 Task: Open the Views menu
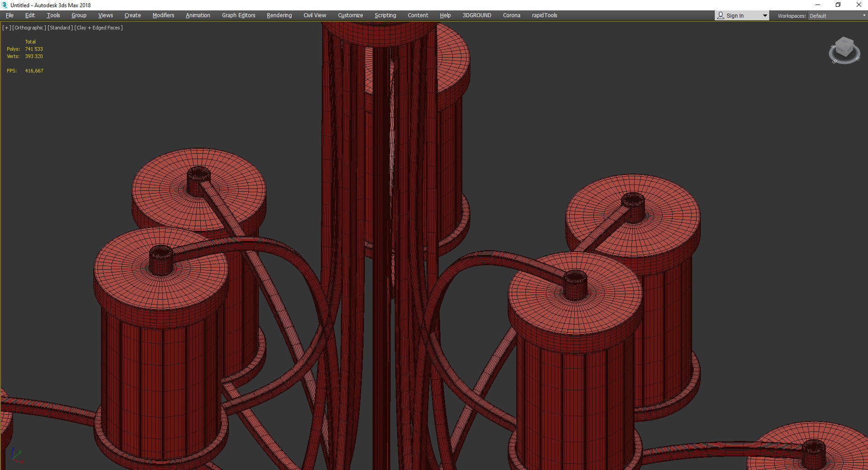[x=106, y=15]
